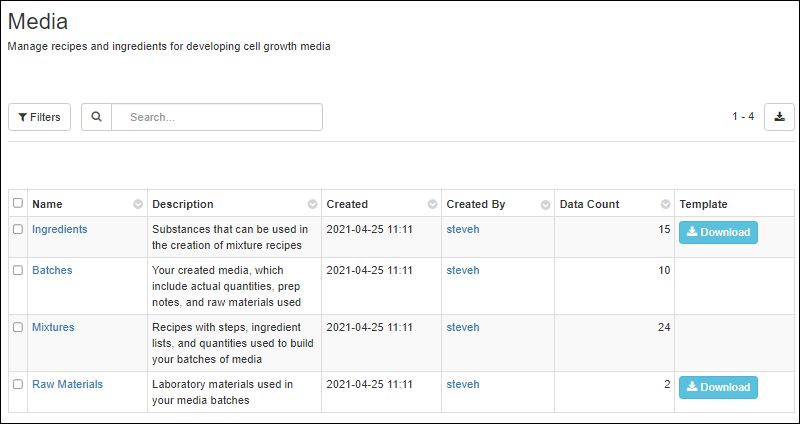The image size is (800, 424).
Task: Expand the Created By column dropdown
Action: click(545, 204)
